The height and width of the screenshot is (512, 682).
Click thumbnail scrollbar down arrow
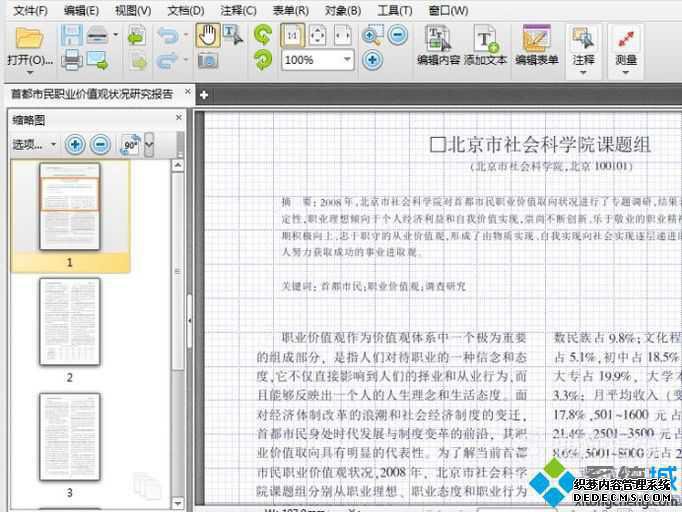coord(177,503)
